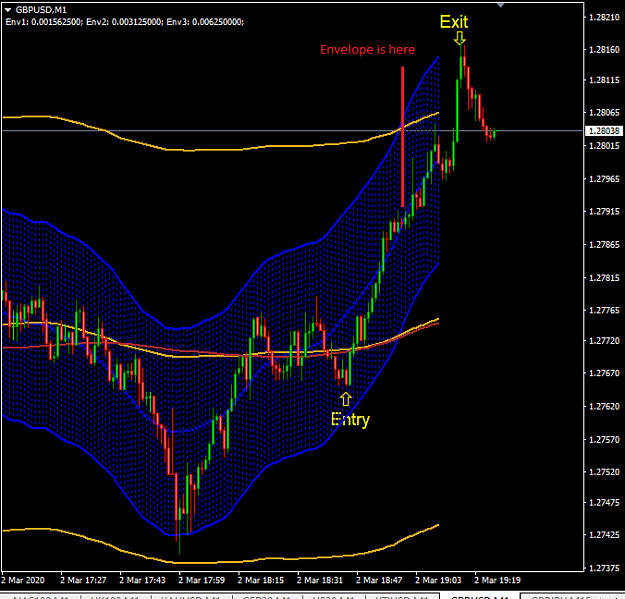Switch to the UK100,M1 chart tab
The width and height of the screenshot is (625, 599).
116,596
